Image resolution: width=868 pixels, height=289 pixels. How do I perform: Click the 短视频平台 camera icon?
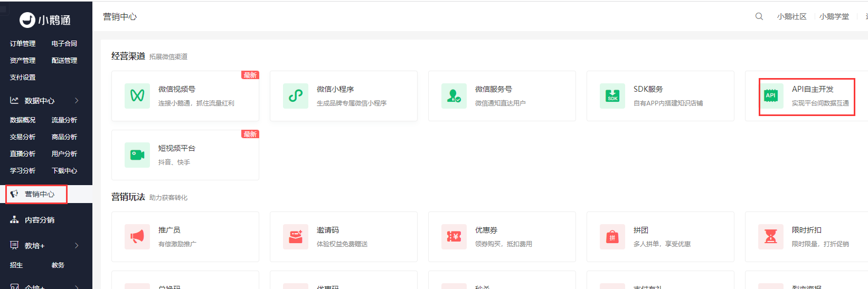click(137, 155)
